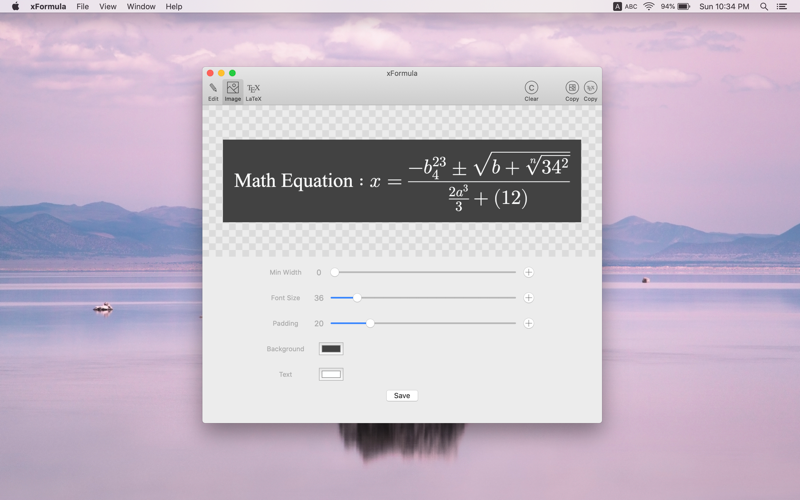Click the Font Size value 36
Image resolution: width=800 pixels, height=500 pixels.
tap(319, 298)
